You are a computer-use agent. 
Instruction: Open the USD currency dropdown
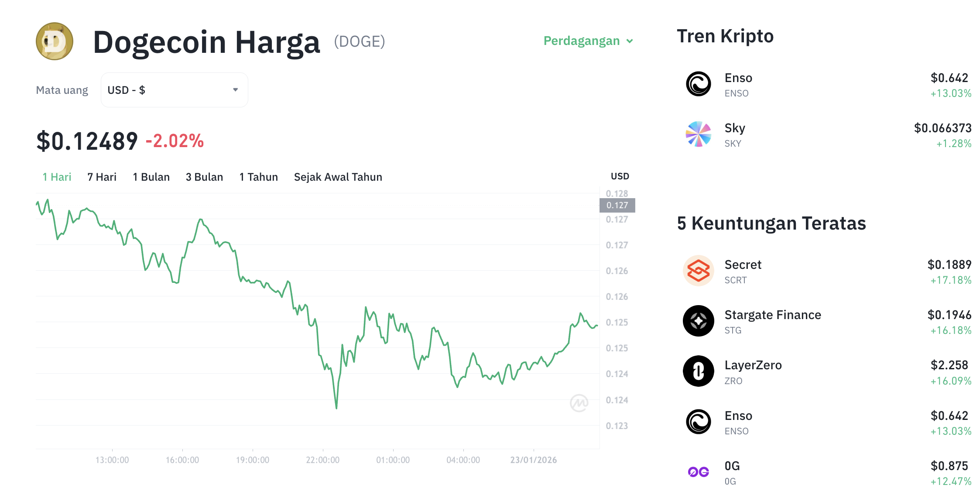point(174,89)
